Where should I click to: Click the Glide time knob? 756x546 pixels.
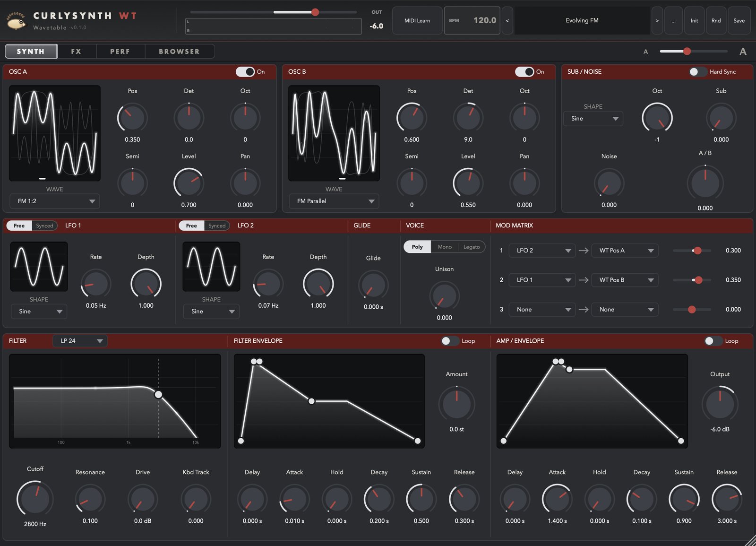coord(373,285)
